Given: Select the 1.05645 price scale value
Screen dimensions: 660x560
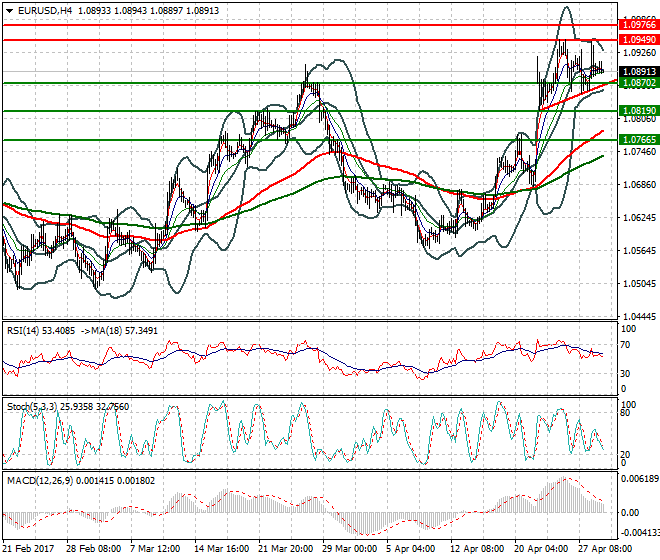Looking at the screenshot, I should point(639,251).
